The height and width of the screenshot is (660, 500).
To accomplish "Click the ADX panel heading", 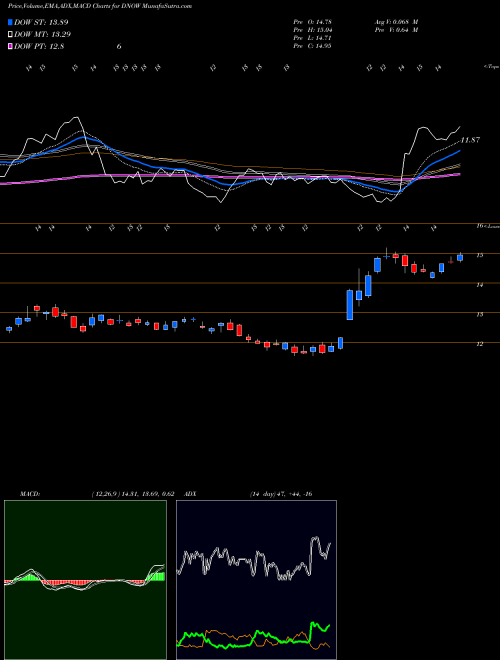I will click(190, 494).
